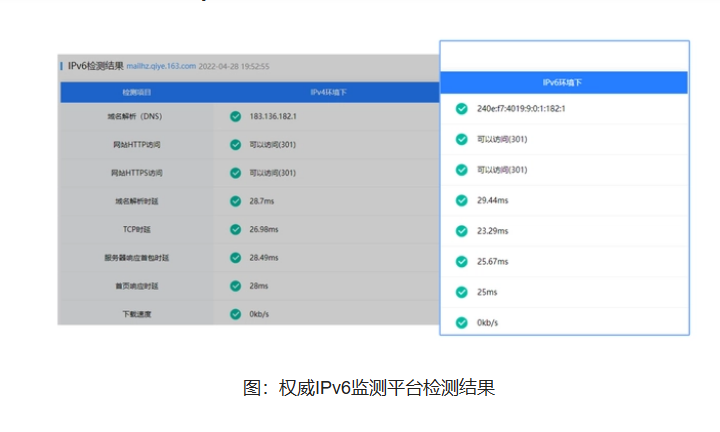The height and width of the screenshot is (432, 720).
Task: Click the highlighted IPv6环境下 column header
Action: (562, 83)
